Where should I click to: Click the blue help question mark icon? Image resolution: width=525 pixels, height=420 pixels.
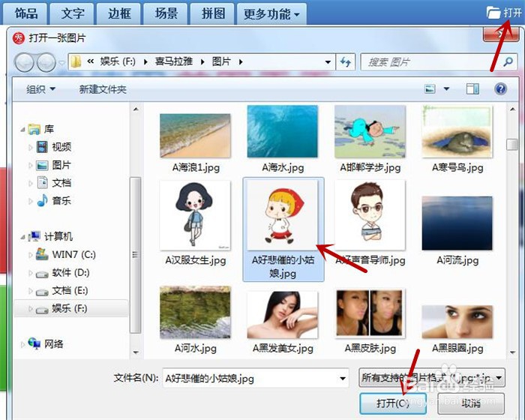click(x=500, y=88)
